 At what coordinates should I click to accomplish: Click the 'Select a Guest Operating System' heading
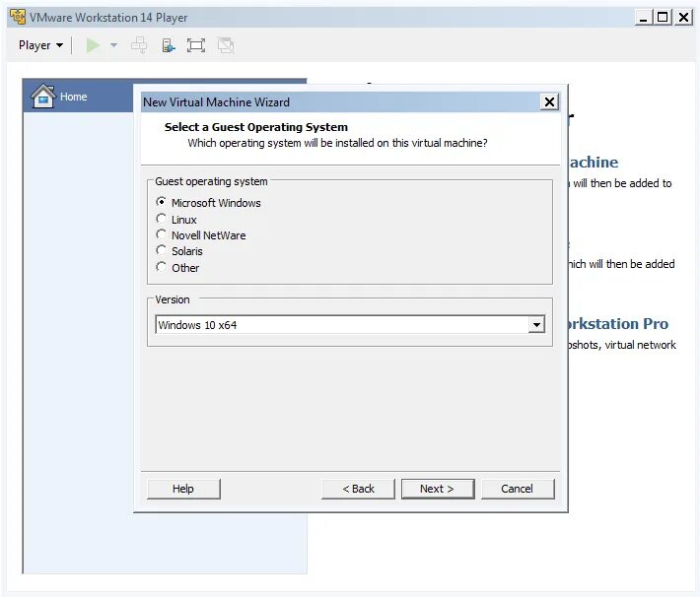(x=255, y=127)
